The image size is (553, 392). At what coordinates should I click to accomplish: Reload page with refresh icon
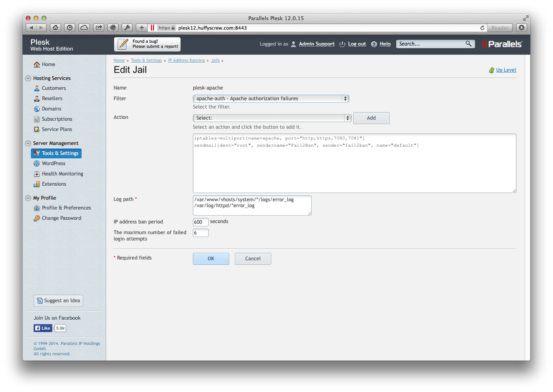(x=482, y=28)
